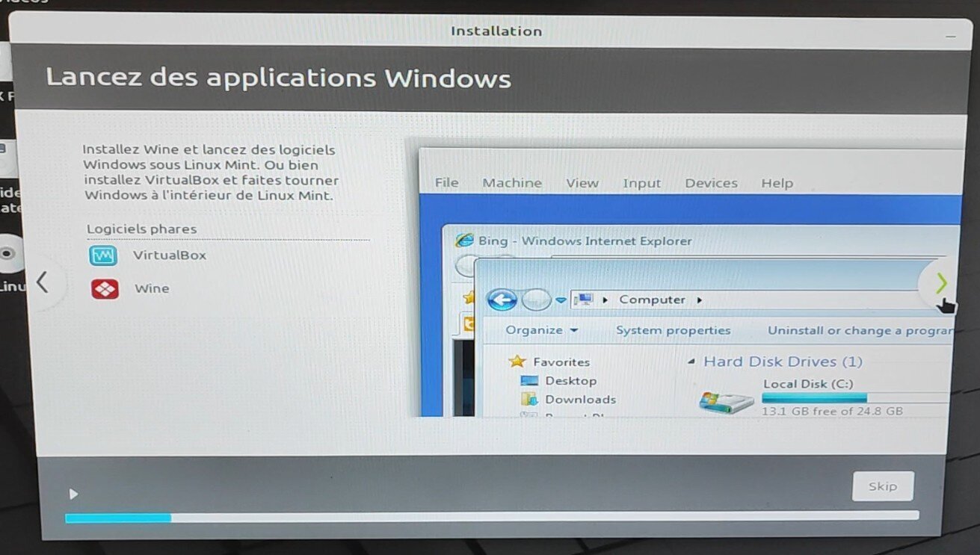
Task: Collapse the Hard Disk Drives group
Action: point(691,362)
